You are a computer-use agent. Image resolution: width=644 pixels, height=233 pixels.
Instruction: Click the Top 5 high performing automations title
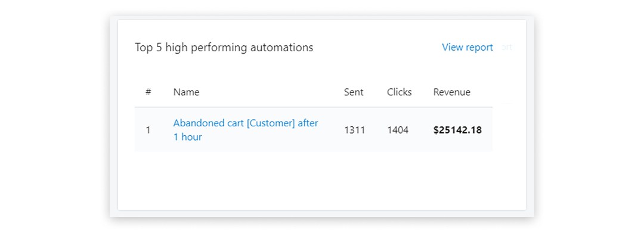[224, 48]
